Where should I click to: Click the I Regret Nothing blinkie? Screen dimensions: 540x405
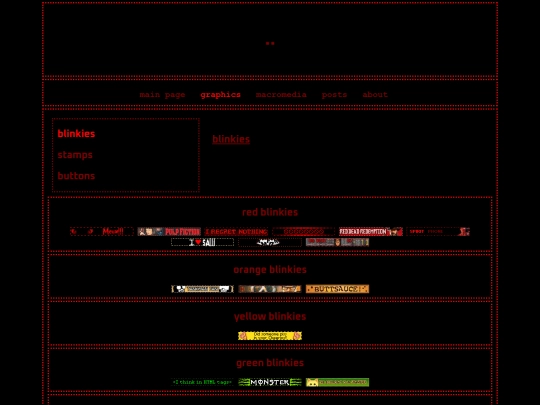tap(237, 231)
